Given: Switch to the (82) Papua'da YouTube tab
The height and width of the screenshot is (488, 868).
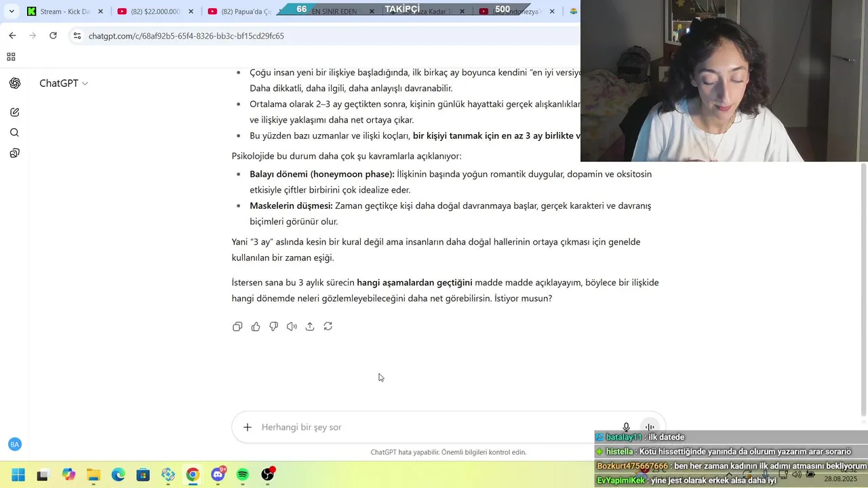Looking at the screenshot, I should pyautogui.click(x=240, y=12).
